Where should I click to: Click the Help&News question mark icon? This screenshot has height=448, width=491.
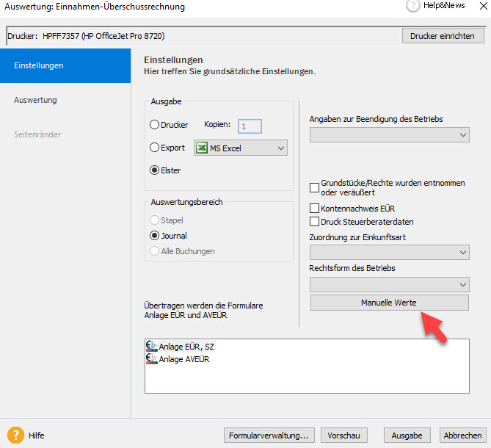[x=412, y=6]
